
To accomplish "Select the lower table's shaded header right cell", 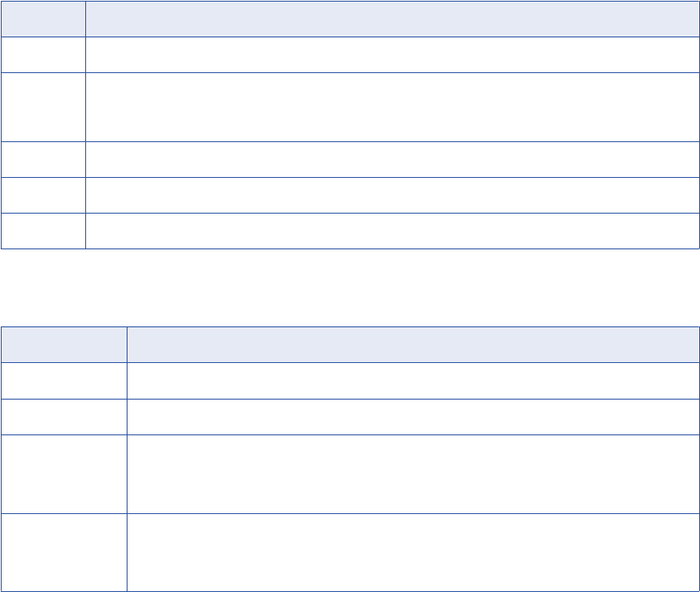I will (413, 344).
